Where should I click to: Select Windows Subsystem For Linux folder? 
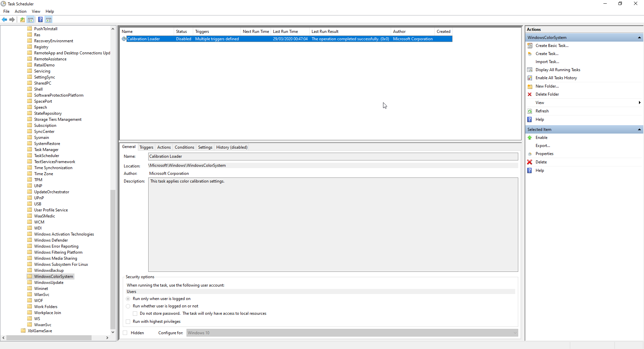click(61, 264)
